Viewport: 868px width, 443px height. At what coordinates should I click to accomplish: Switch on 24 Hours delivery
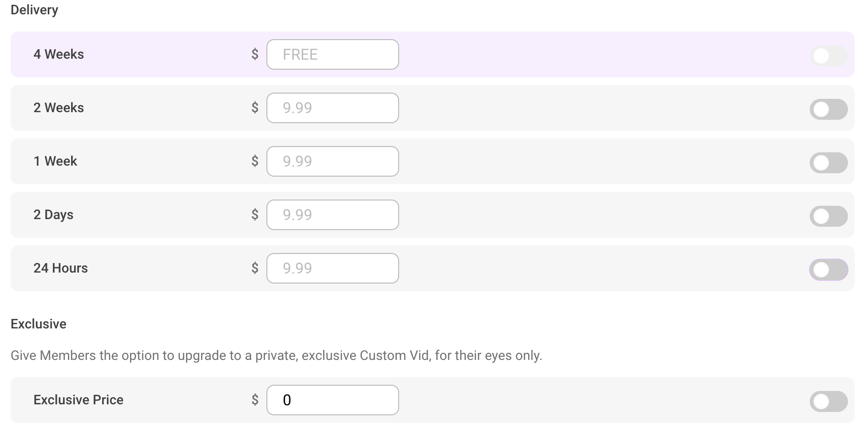pyautogui.click(x=828, y=270)
